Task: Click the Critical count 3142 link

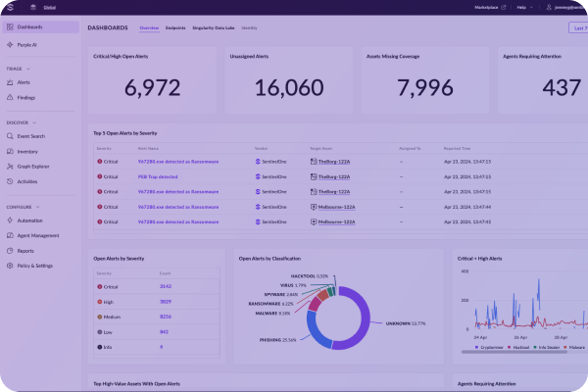Action: (165, 286)
